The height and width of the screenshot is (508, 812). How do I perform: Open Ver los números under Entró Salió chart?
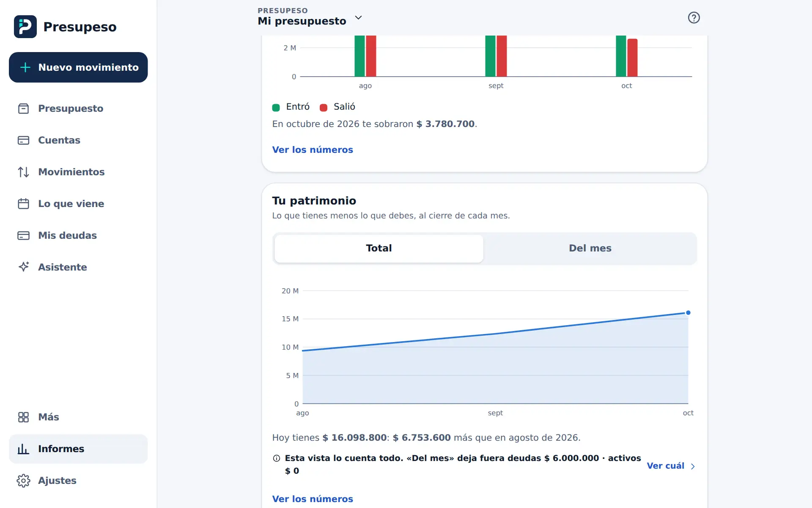(313, 150)
